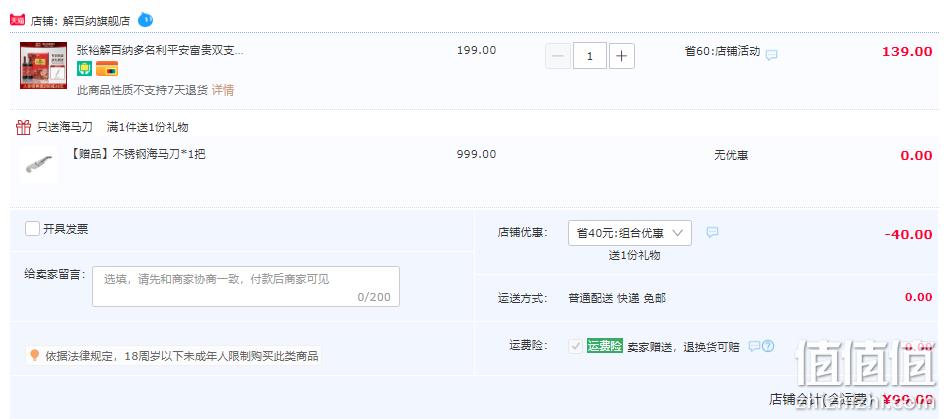The width and height of the screenshot is (945, 419).
Task: Click the 139.00 subtotal price
Action: point(907,51)
